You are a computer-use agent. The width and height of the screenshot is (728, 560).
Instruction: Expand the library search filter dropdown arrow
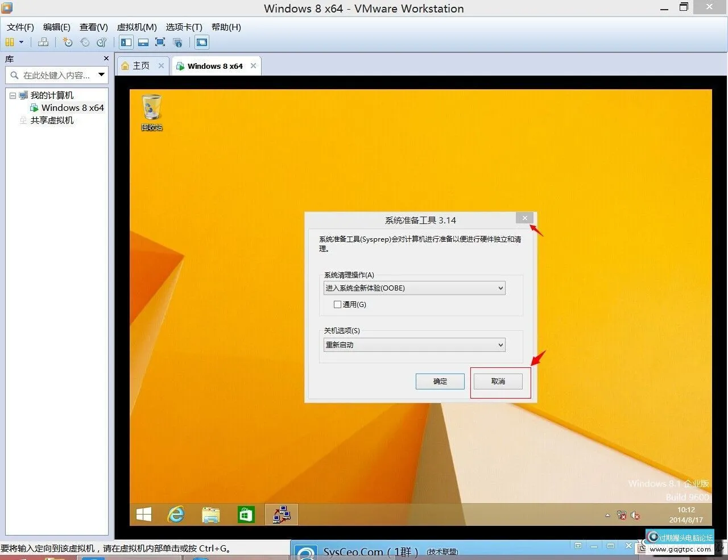(x=101, y=74)
